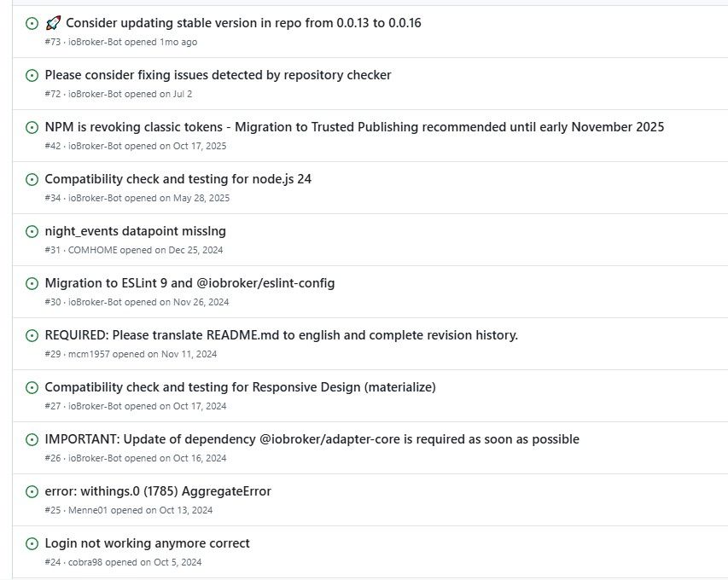
Task: Click open icon next to ESLint 9 migration
Action: tap(32, 283)
